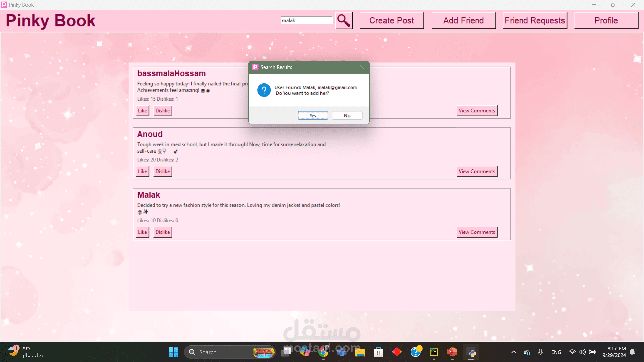
Task: View comments on Anoud's post
Action: [x=477, y=171]
